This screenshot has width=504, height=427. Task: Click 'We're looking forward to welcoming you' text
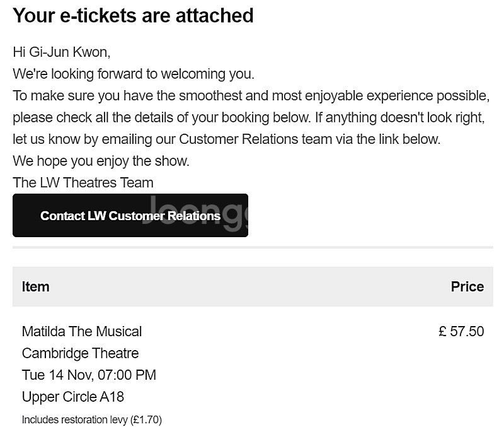pos(134,74)
